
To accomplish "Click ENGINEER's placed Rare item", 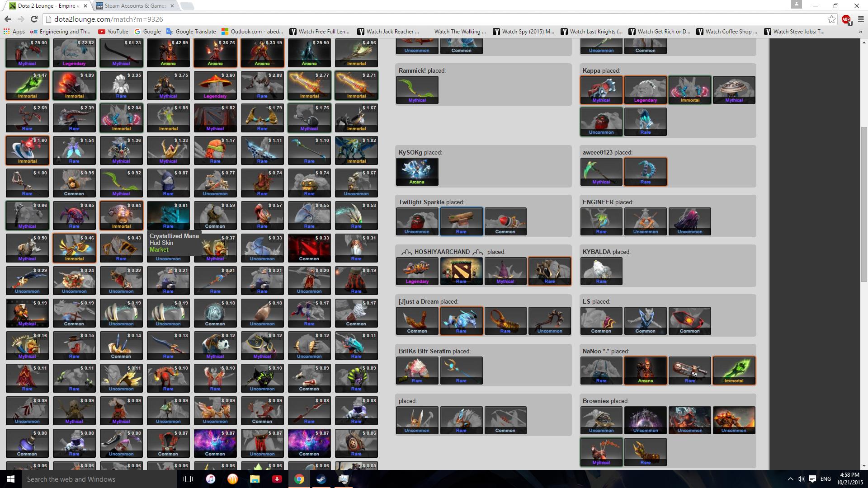I will pyautogui.click(x=601, y=221).
